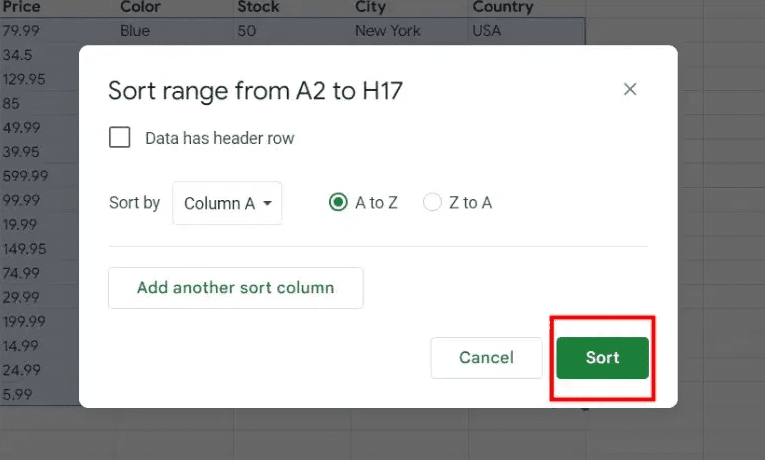
Task: Choose the Z to A sort order
Action: (x=432, y=203)
